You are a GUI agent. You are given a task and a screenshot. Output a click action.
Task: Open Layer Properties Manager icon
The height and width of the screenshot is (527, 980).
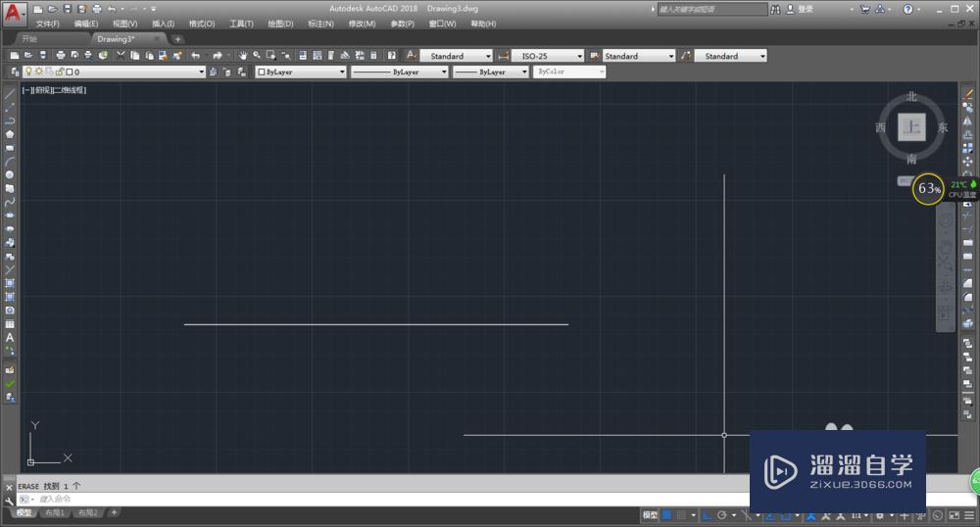pyautogui.click(x=15, y=72)
